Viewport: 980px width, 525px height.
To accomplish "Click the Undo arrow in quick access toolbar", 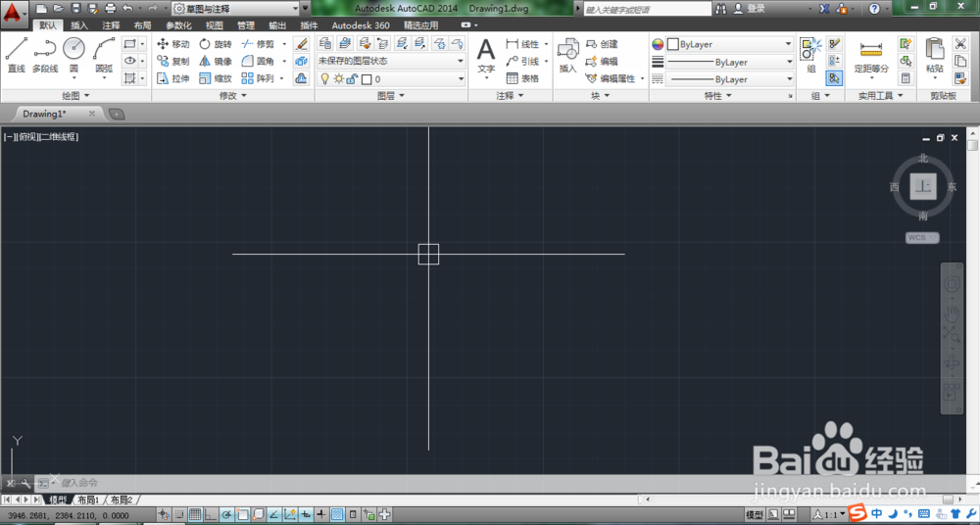I will click(126, 8).
